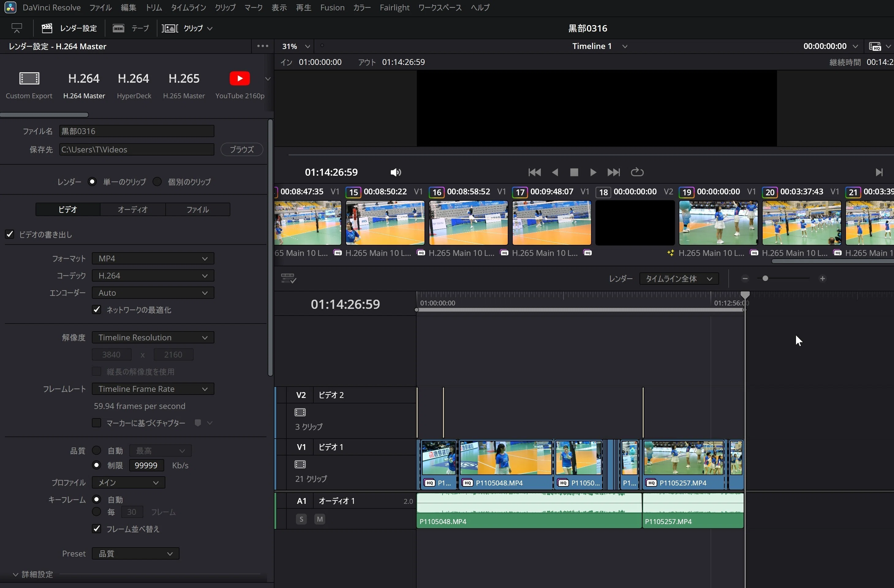Jump to last frame in viewer
The height and width of the screenshot is (588, 894).
[613, 172]
